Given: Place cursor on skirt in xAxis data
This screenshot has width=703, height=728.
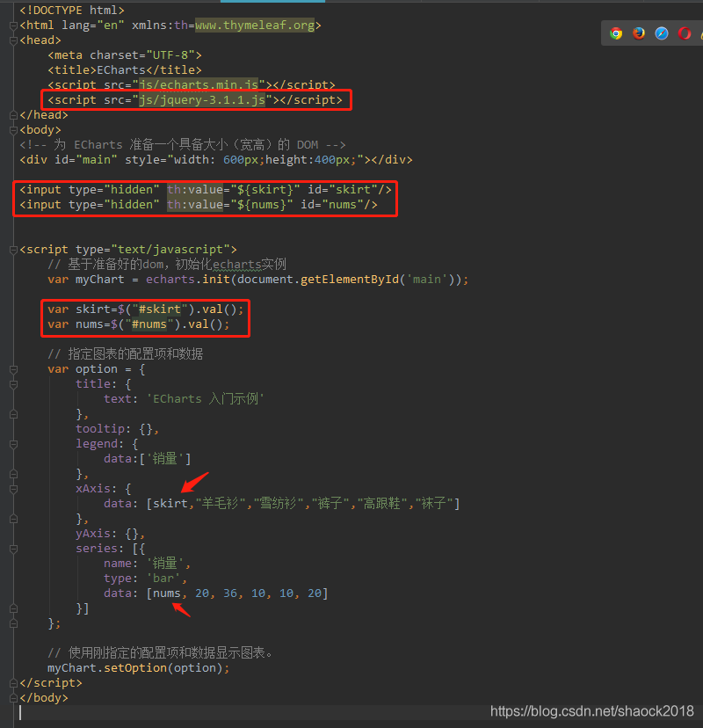Looking at the screenshot, I should [170, 504].
